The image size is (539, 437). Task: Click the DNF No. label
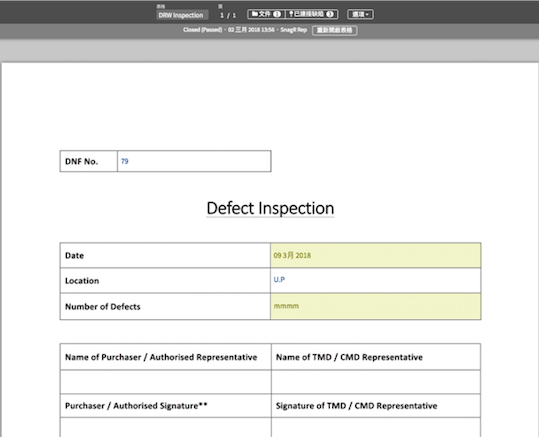[x=81, y=161]
